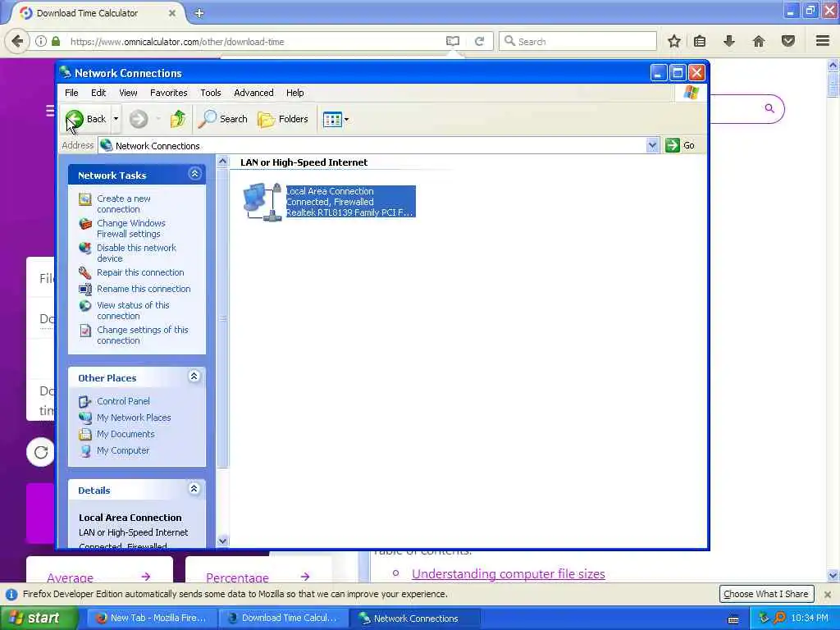Click the Firefox Search box
Screen dimensions: 840x630
click(577, 41)
